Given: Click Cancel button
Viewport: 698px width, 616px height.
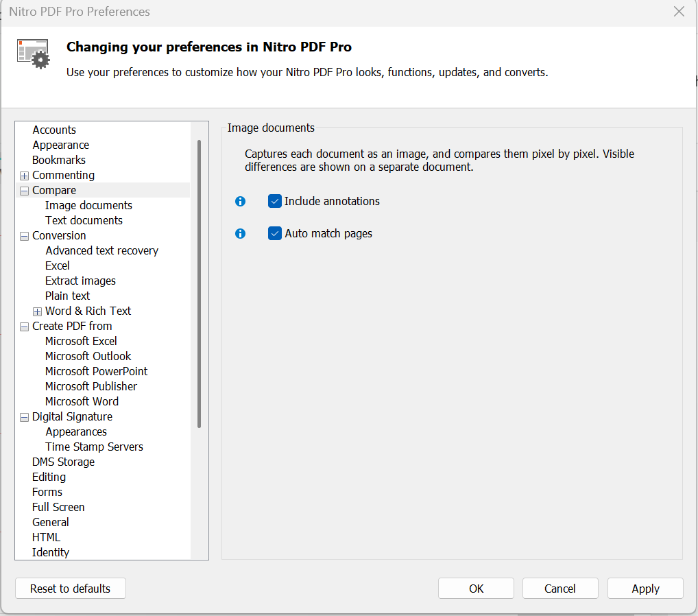Looking at the screenshot, I should click(560, 589).
